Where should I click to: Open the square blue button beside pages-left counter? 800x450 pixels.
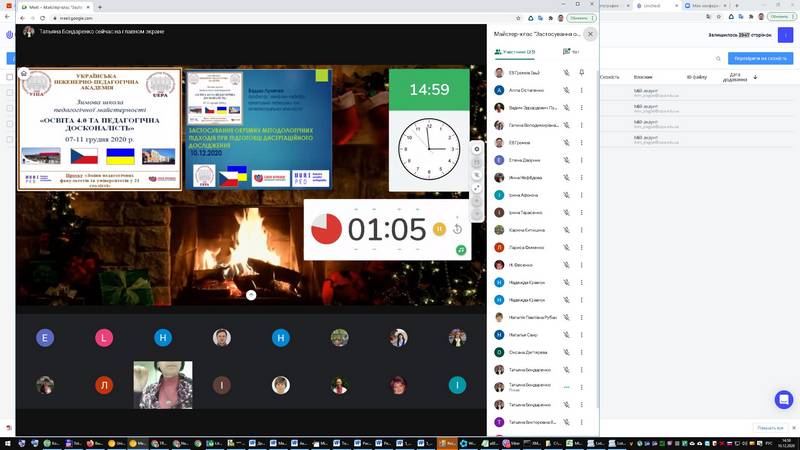point(785,35)
